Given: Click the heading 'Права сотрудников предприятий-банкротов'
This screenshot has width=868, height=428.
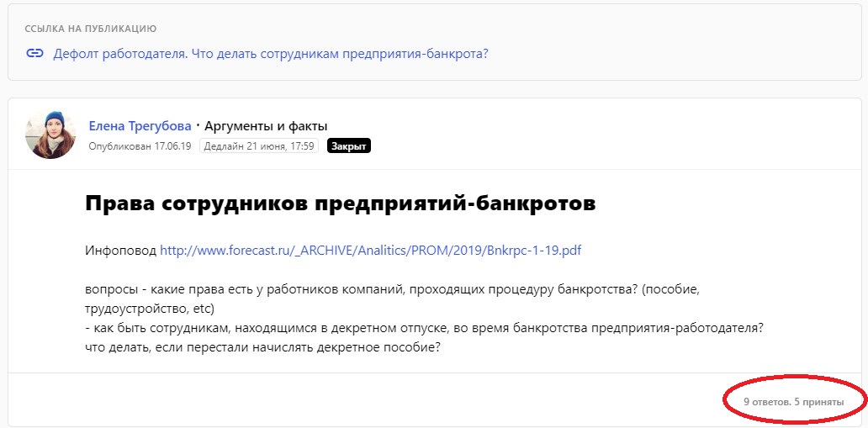Looking at the screenshot, I should coord(340,203).
